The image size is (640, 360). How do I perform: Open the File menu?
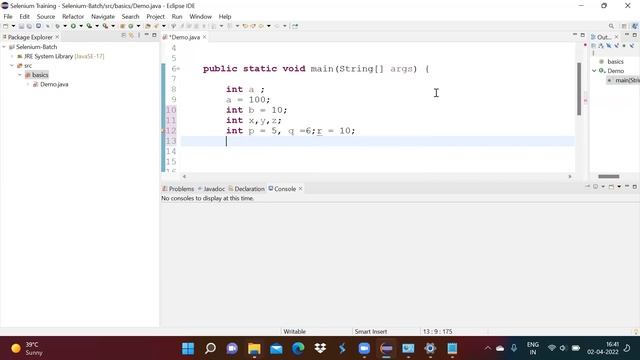[8, 17]
